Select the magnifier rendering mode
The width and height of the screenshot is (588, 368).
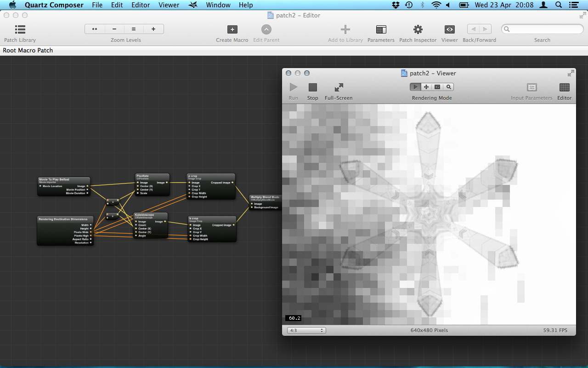pos(448,87)
